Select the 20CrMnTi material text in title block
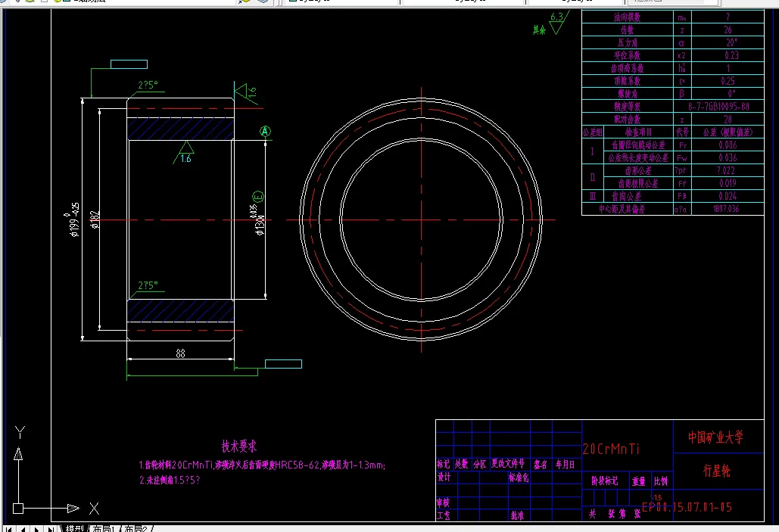The height and width of the screenshot is (532, 779). pos(611,449)
